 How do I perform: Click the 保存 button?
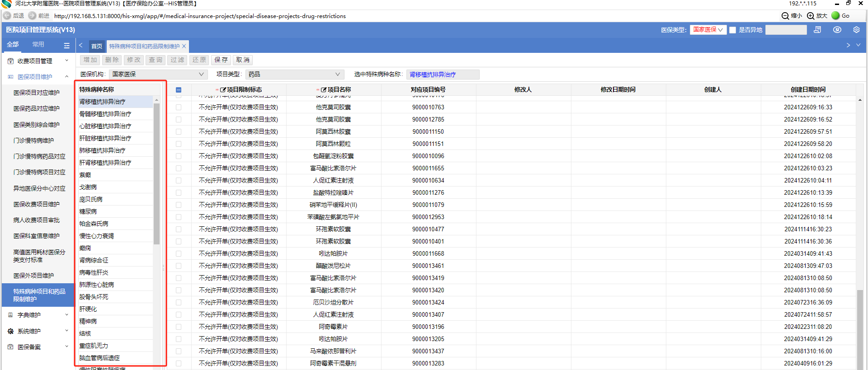(x=221, y=60)
